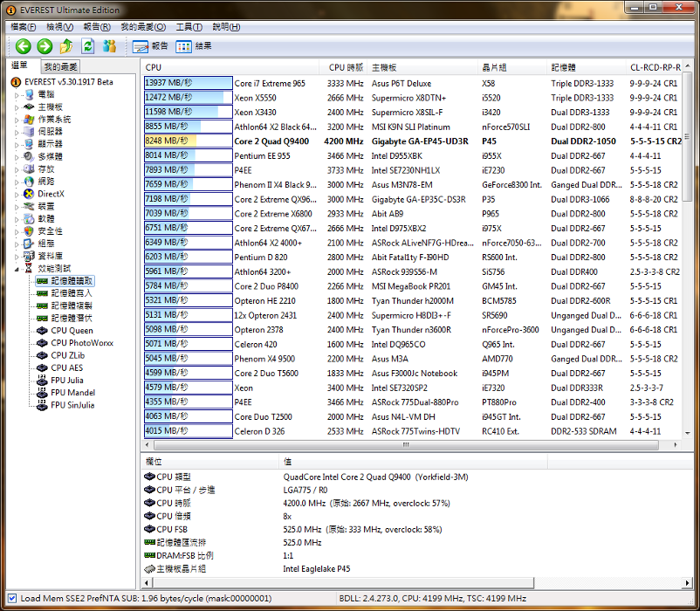Image resolution: width=700 pixels, height=611 pixels.
Task: Select the 電腦 computer tree icon
Action: (29, 94)
